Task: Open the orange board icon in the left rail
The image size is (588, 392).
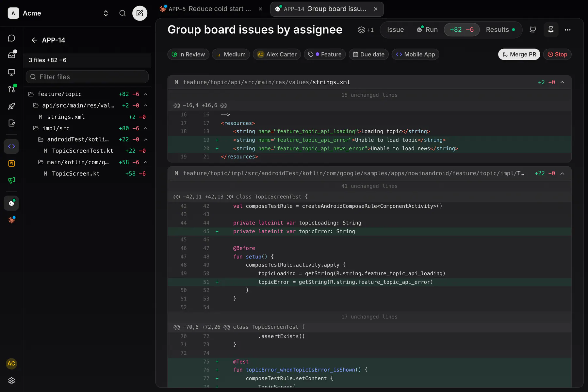Action: (11, 163)
